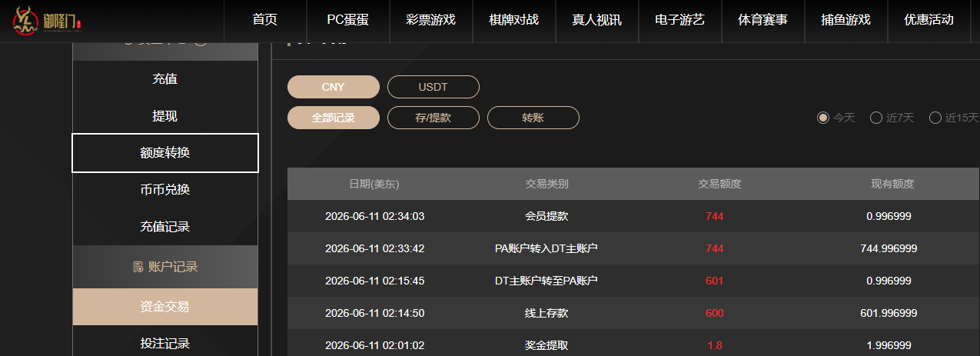Click balance 1.996999
Viewport: 980px width, 356px height.
(x=889, y=345)
